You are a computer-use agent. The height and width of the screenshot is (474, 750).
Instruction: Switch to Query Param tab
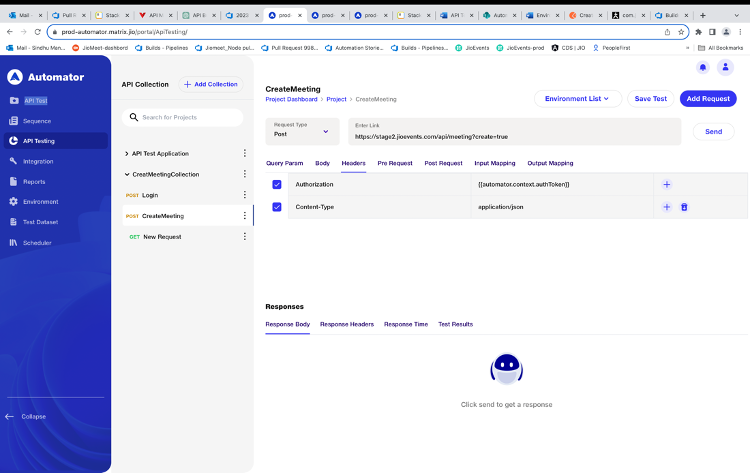(285, 163)
